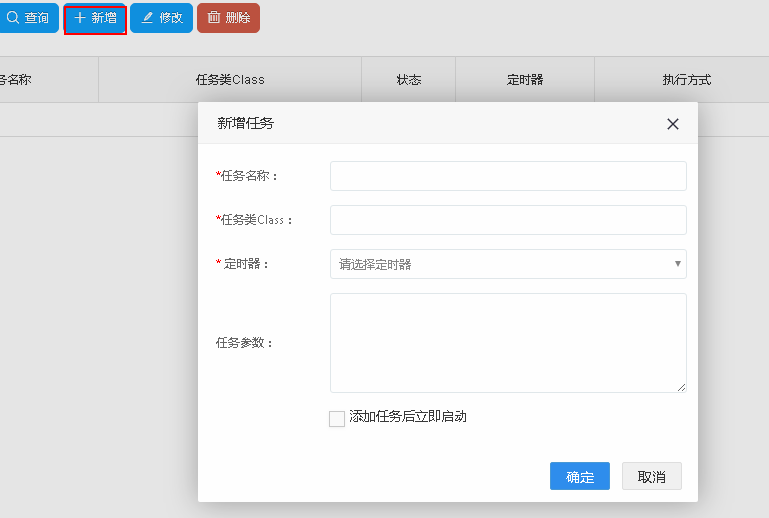Click the 状态 column header
Screen dimensions: 769x518
pyautogui.click(x=408, y=80)
